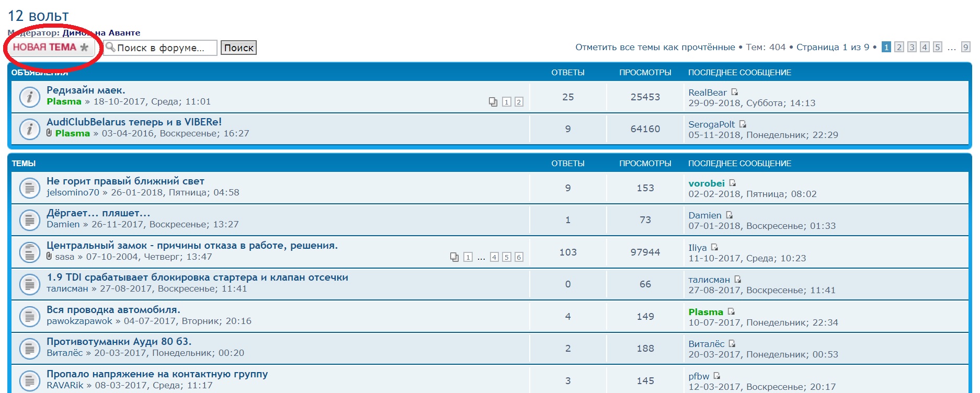Open topic Пропало напряжение на контактную группу

157,374
